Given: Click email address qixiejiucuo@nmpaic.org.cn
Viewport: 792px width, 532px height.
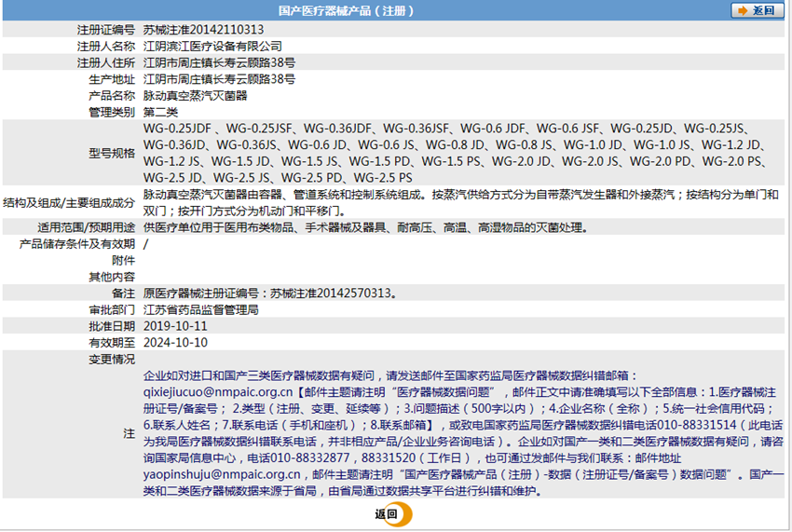Looking at the screenshot, I should [218, 392].
